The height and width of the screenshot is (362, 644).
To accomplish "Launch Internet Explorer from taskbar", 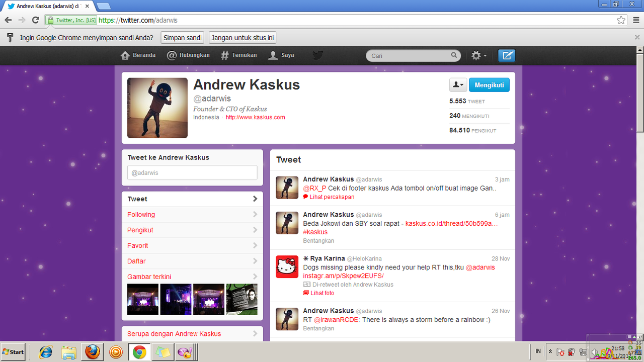I will tap(45, 352).
